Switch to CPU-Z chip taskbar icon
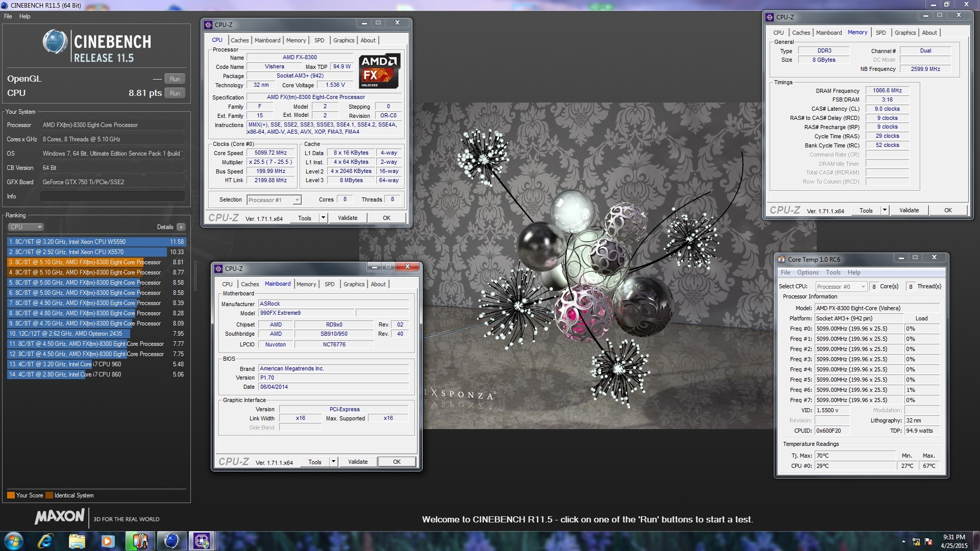 coord(202,541)
